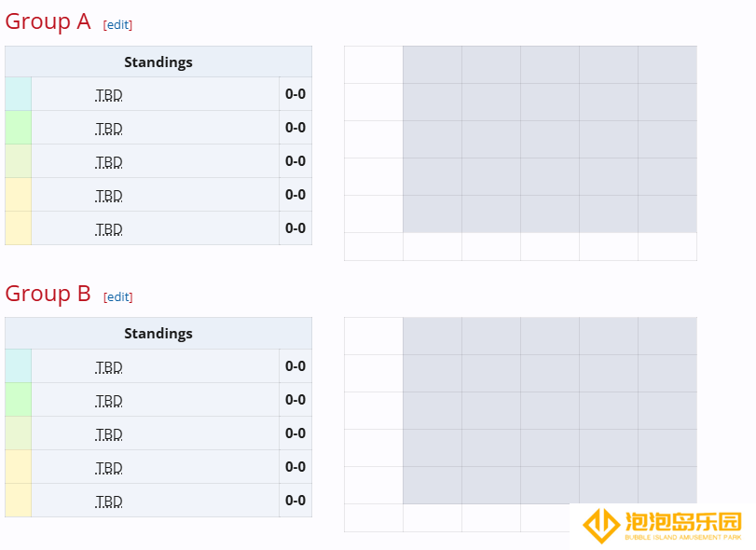Click the edit link beside Group B
The image size is (756, 550).
pyautogui.click(x=118, y=297)
